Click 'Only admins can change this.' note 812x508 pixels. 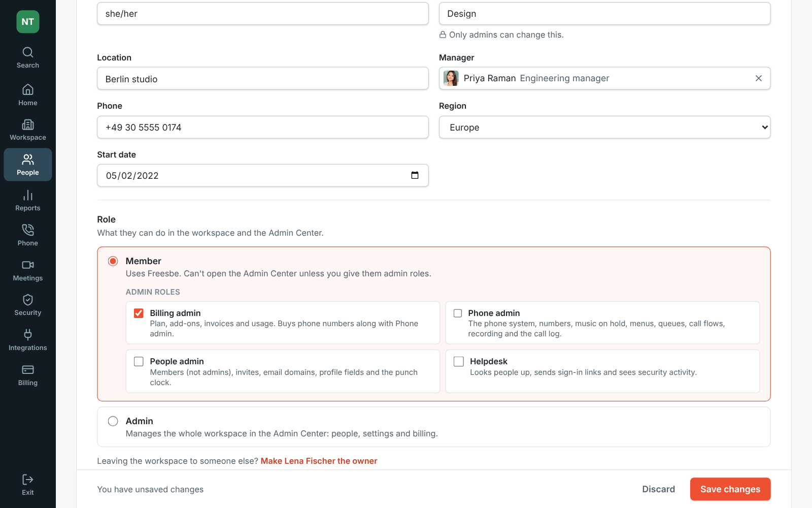click(501, 35)
